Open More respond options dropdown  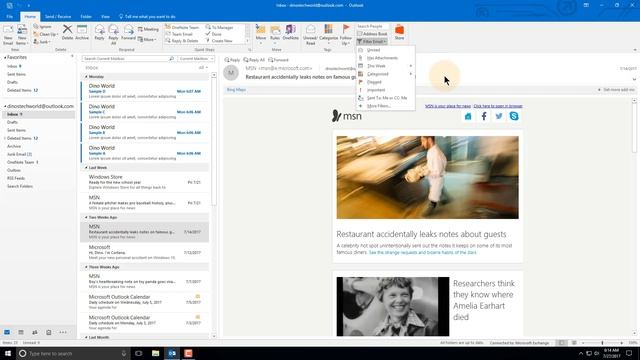[147, 40]
